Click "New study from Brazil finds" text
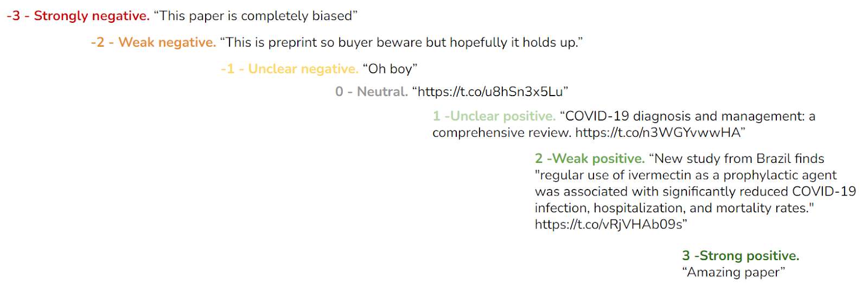The width and height of the screenshot is (868, 284). [739, 159]
